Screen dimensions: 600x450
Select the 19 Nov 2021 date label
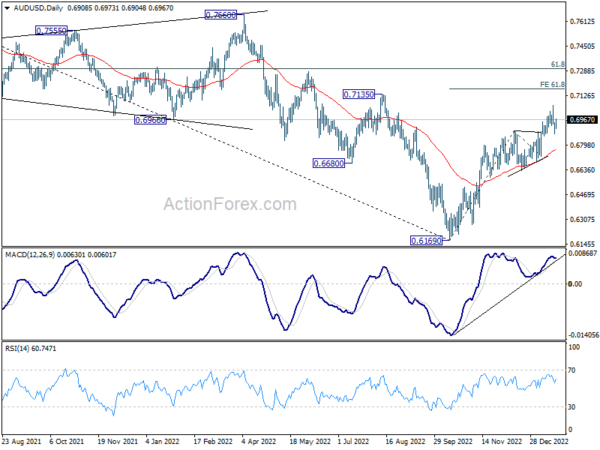[118, 442]
